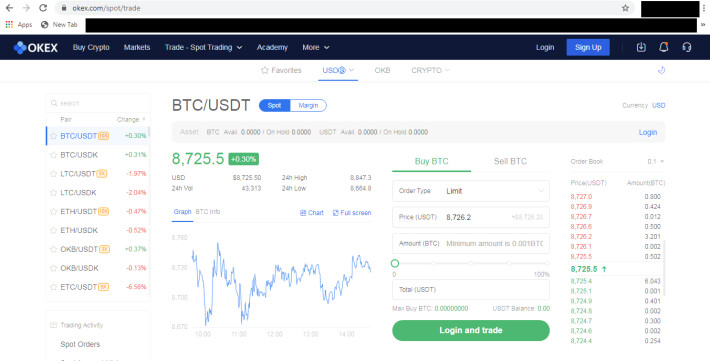
Task: Open the New Tab bookmark
Action: coord(59,25)
